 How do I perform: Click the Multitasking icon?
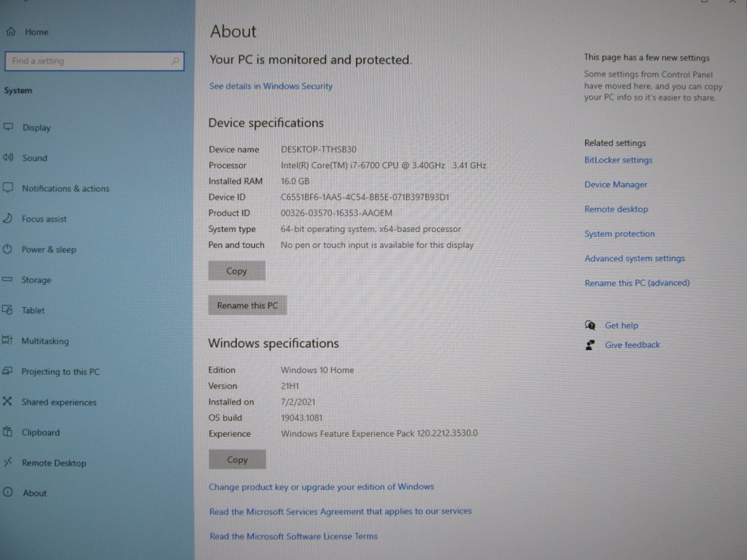coord(7,341)
